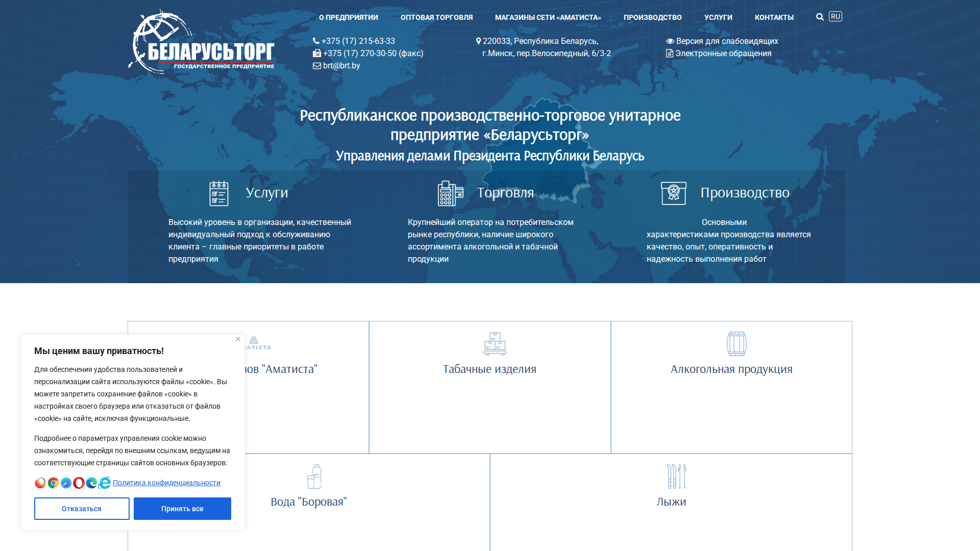
Task: Open the КОНТАКТЫ menu item
Action: [x=774, y=17]
